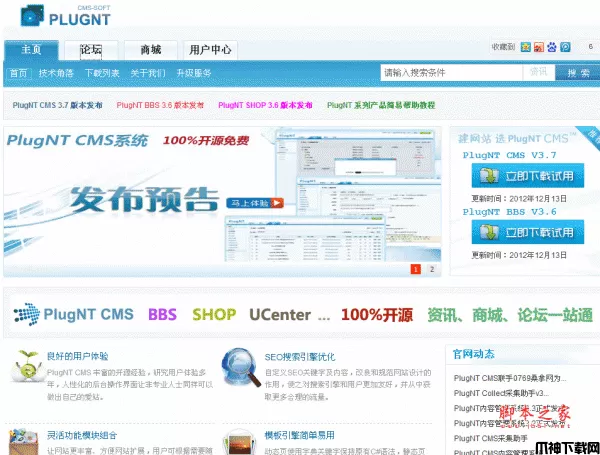Viewport: 600px width, 455px height.
Task: Click the download arrow icon for CMS V3.7
Action: [x=489, y=176]
